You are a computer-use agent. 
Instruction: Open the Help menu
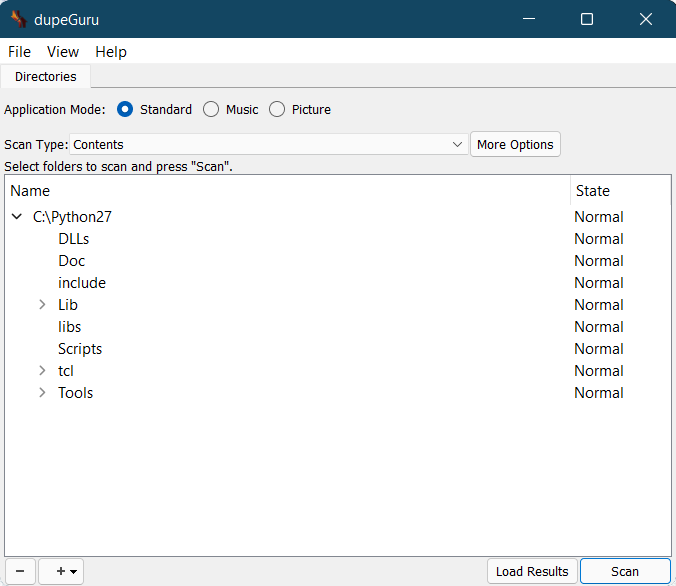coord(111,52)
